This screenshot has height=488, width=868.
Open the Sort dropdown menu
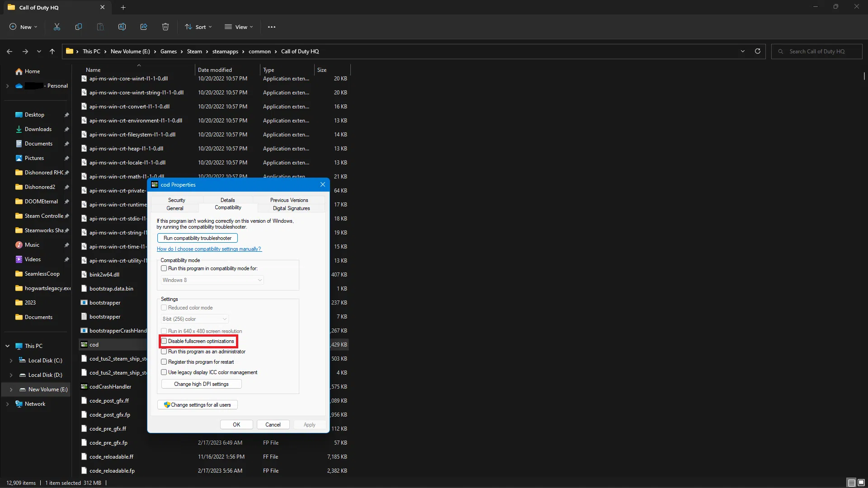pos(198,27)
